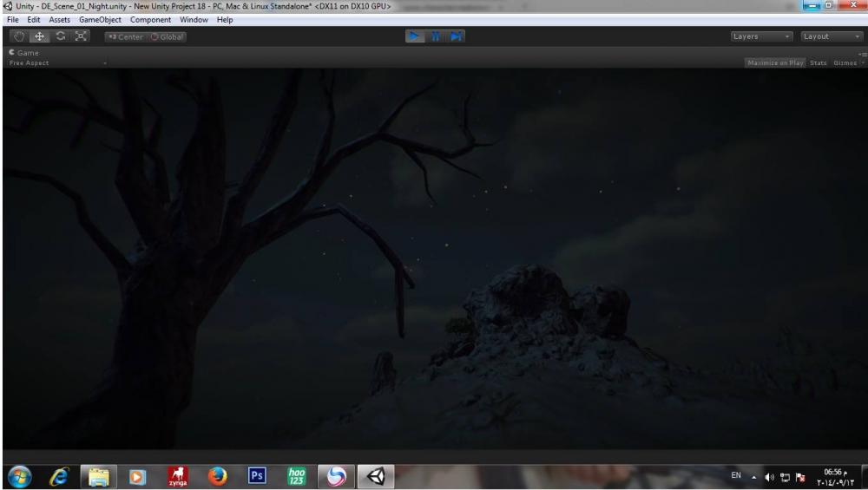Image resolution: width=868 pixels, height=490 pixels.
Task: Toggle Global handle rotation button
Action: [x=167, y=37]
